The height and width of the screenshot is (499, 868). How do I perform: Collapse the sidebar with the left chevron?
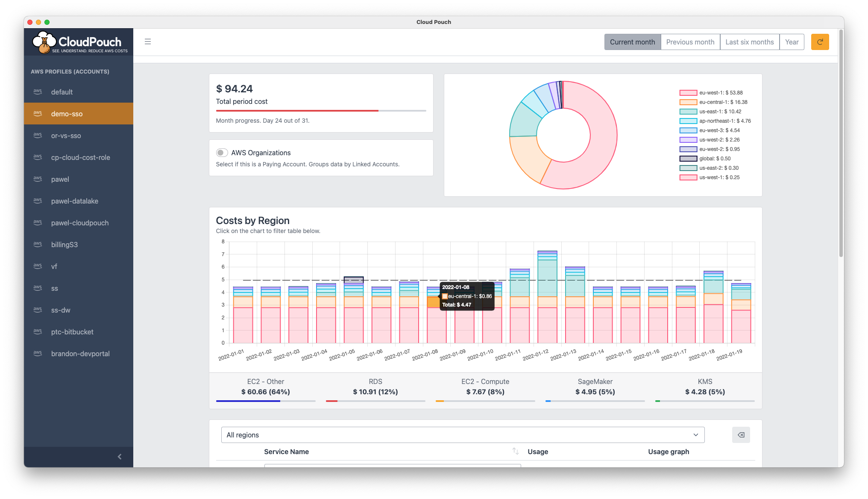click(x=120, y=457)
